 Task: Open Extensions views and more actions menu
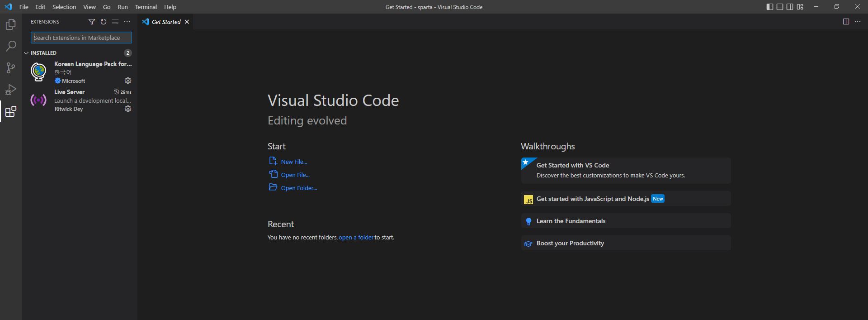coord(127,22)
